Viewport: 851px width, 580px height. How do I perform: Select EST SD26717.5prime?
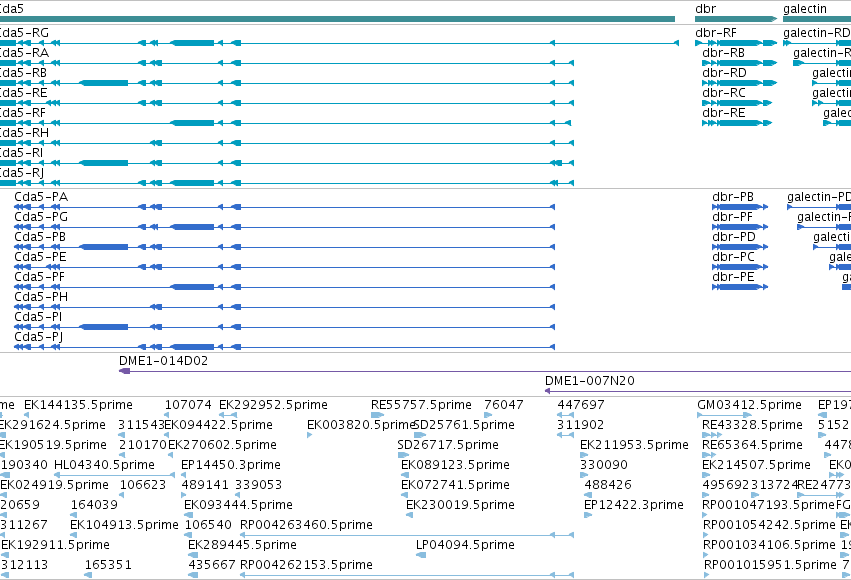coord(448,445)
